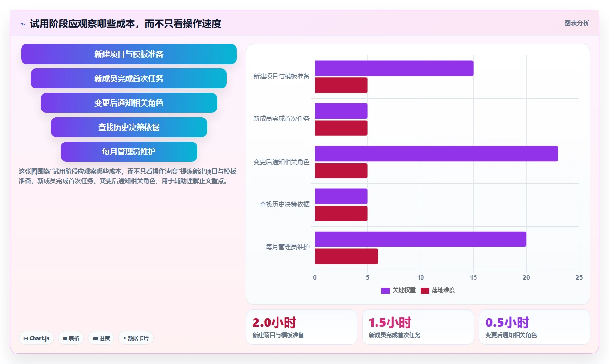Click y-axis label 新建项目与模板准备

(x=281, y=76)
